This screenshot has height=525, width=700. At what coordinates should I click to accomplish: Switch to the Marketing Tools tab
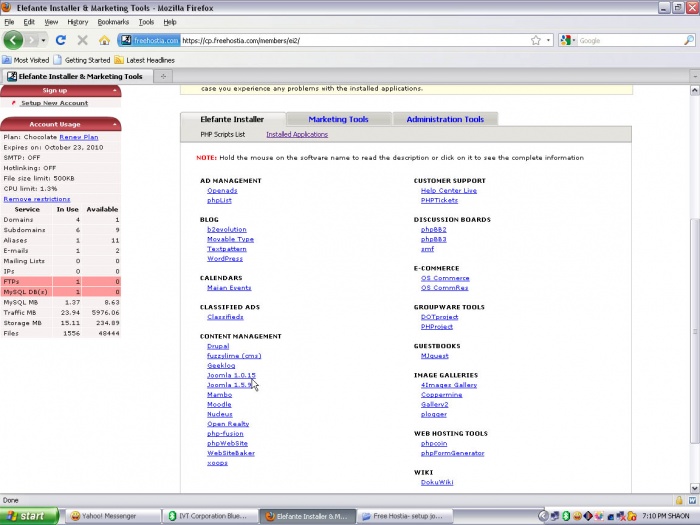click(338, 119)
